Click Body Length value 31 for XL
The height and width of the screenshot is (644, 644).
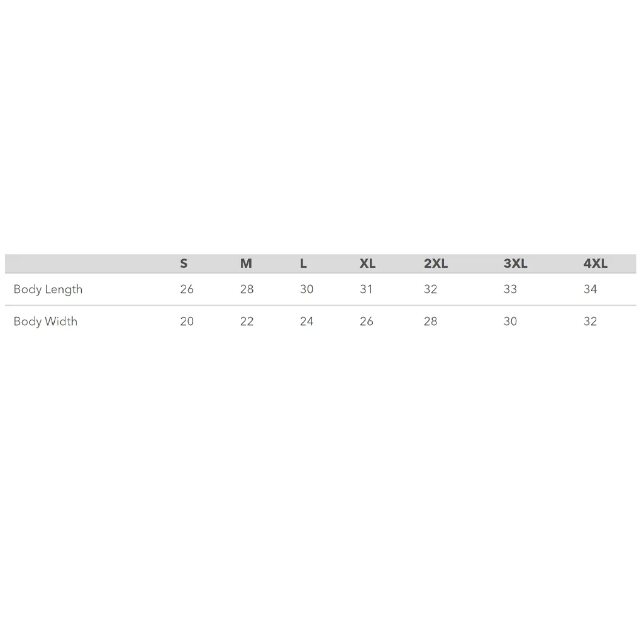point(366,289)
